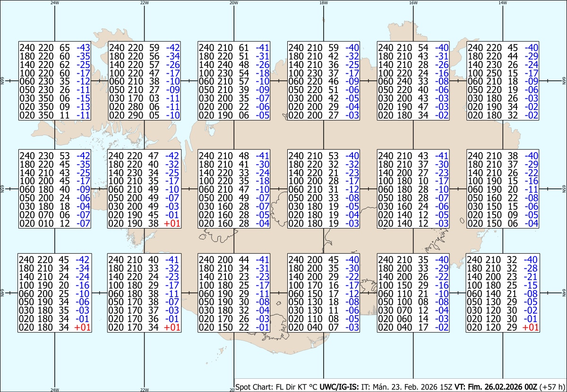Select the line "060 240 33 -08"
The height and width of the screenshot is (392, 567).
coord(414,81)
